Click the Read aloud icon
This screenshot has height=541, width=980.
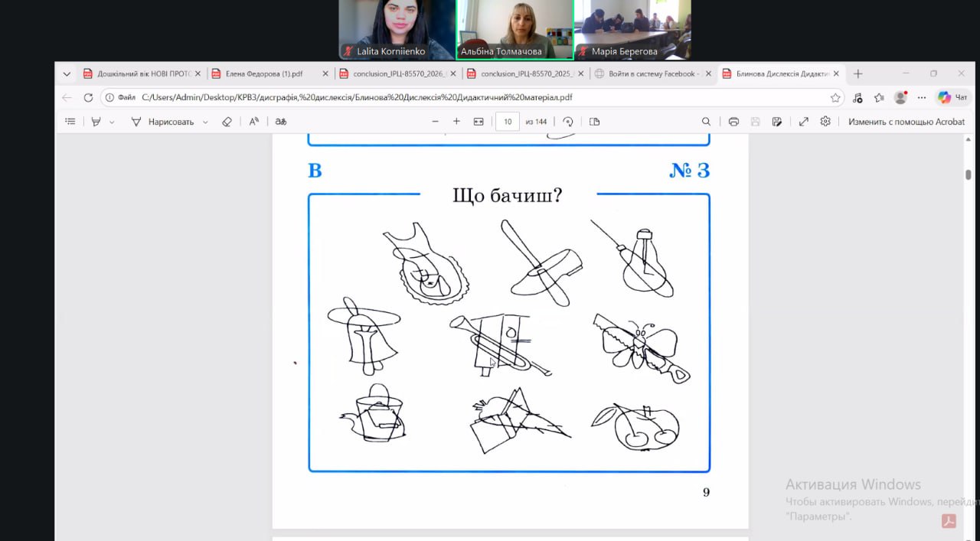point(254,122)
